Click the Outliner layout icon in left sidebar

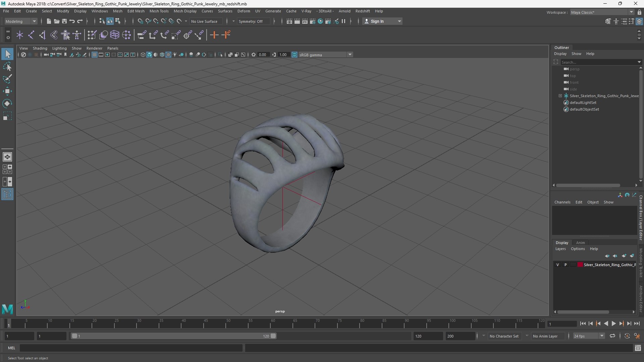tap(7, 194)
